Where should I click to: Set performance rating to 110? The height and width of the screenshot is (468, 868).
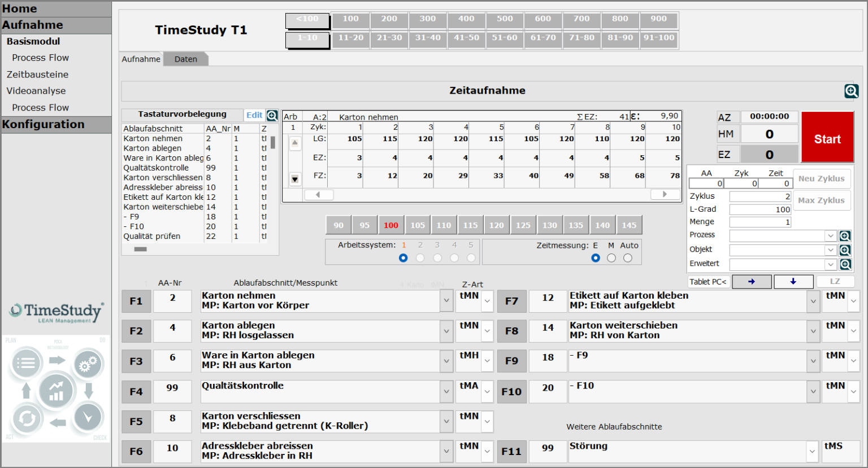coord(444,225)
